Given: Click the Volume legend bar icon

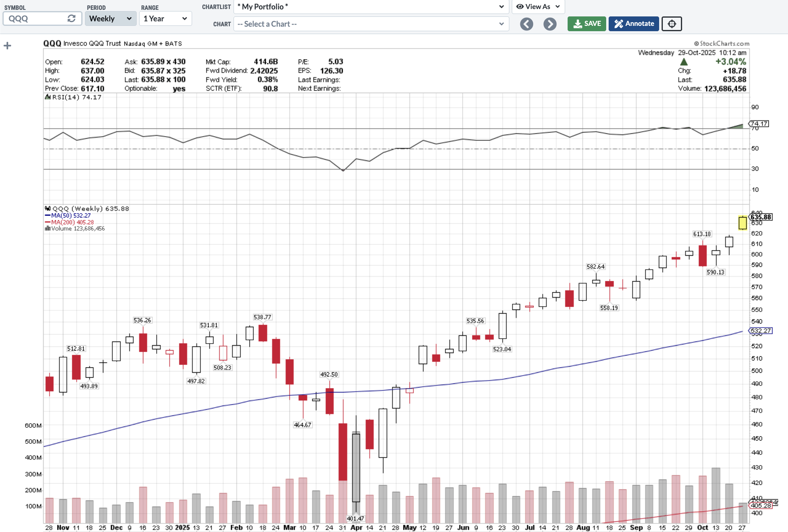Looking at the screenshot, I should click(48, 229).
